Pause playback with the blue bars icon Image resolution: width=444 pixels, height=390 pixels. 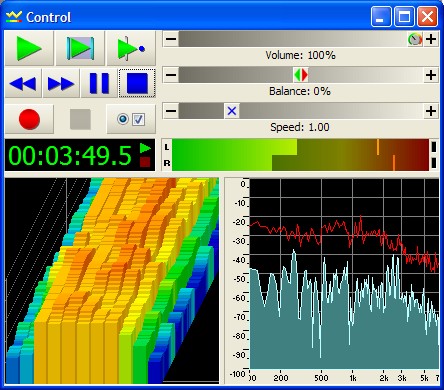click(x=99, y=83)
